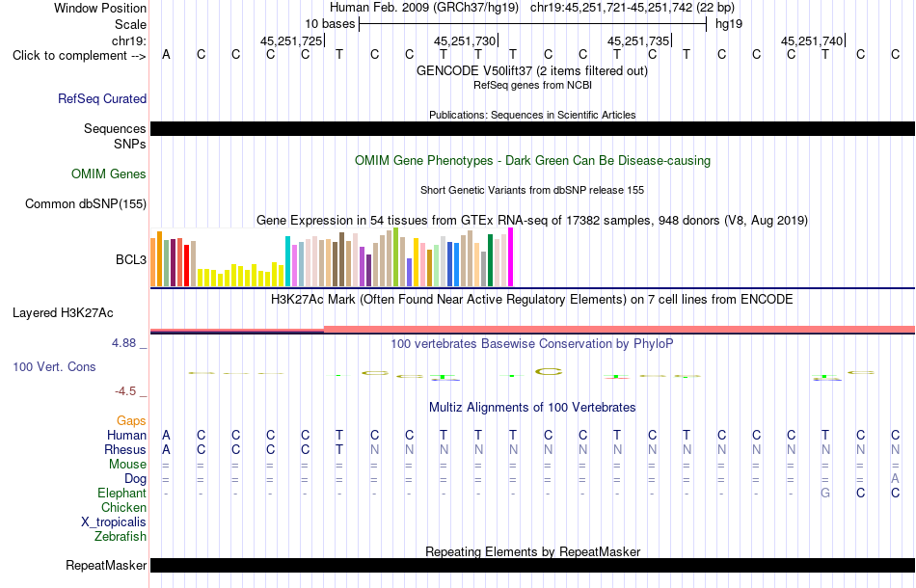Click the H3K27Ac Mark track title
916x588 pixels.
[x=531, y=300]
